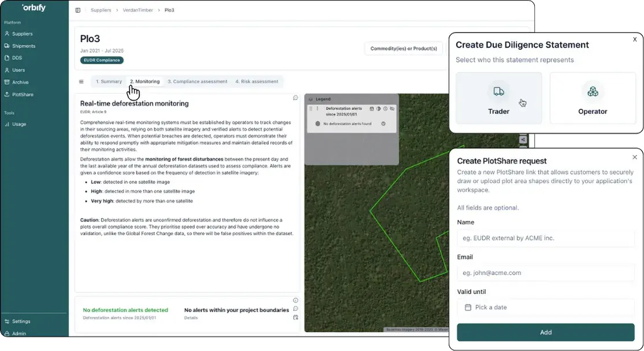The width and height of the screenshot is (644, 351).
Task: Open the Commodity(ies) or Product(s) dropdown
Action: pos(404,49)
